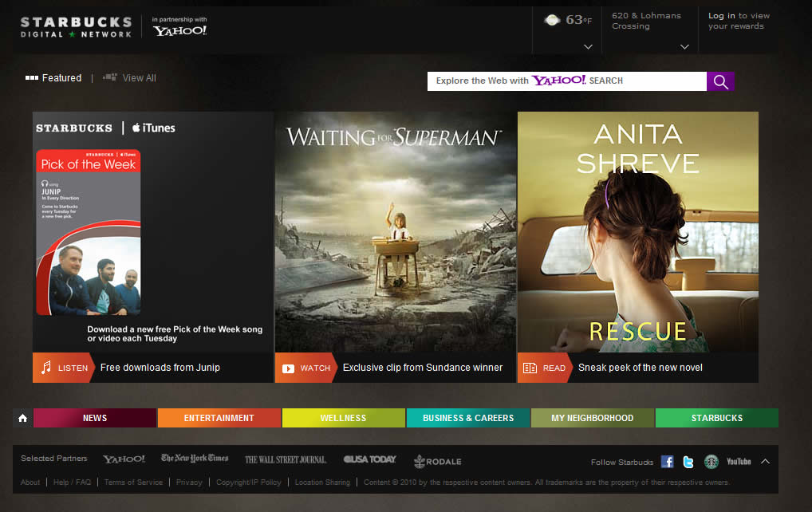The image size is (812, 512).
Task: Open the Help / FAQ link
Action: pos(72,482)
